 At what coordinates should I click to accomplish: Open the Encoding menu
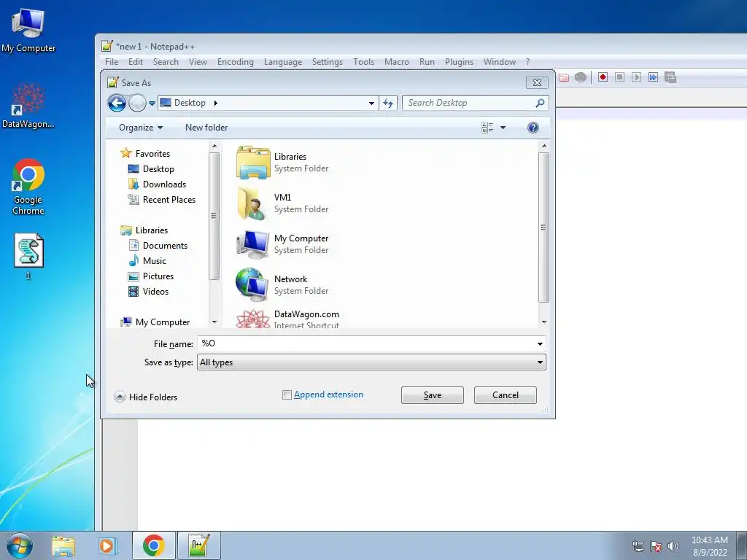(x=236, y=62)
